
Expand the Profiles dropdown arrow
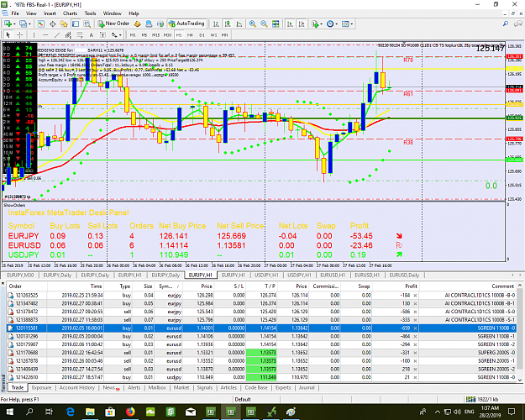(x=29, y=24)
